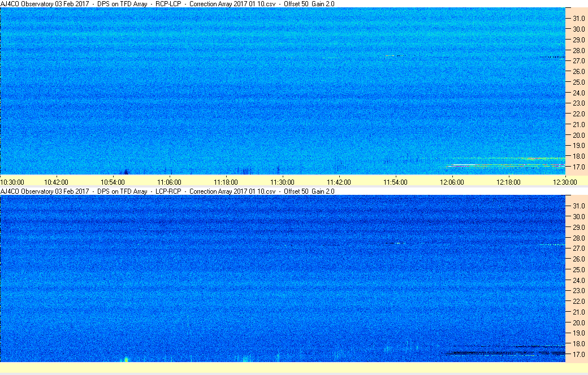Screen dimensions: 588x375
Task: Click the 10:42:00 time axis label
Action: 56,182
